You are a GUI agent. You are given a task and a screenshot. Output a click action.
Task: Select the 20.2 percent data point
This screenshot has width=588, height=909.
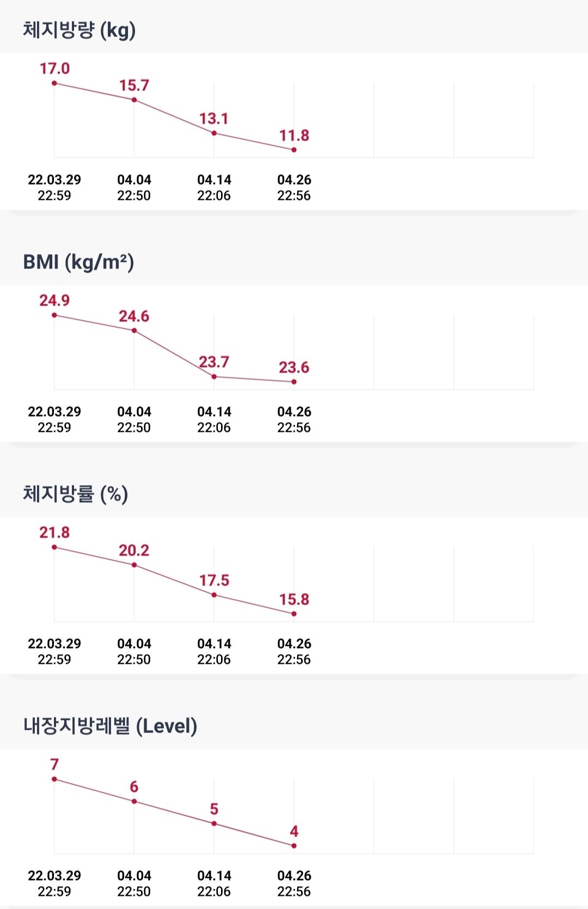[x=134, y=565]
